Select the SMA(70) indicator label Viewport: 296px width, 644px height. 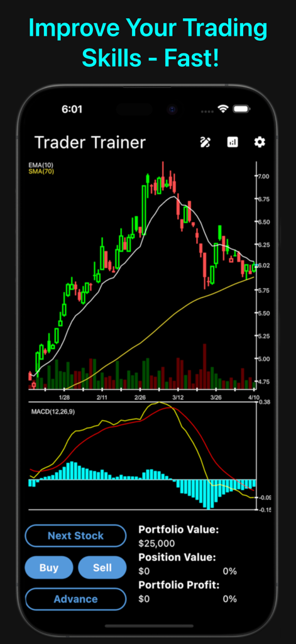click(x=41, y=171)
